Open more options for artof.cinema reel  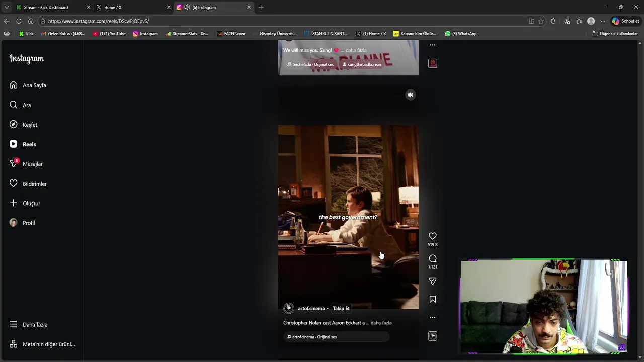tap(433, 317)
